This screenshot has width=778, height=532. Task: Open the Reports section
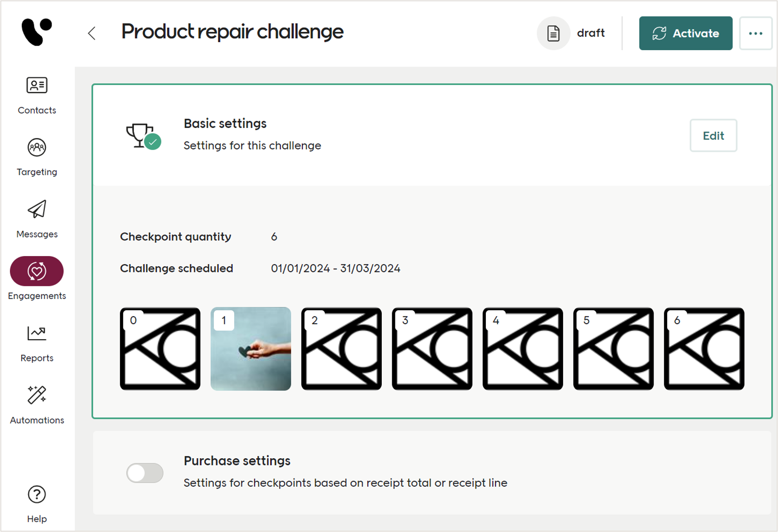(37, 343)
